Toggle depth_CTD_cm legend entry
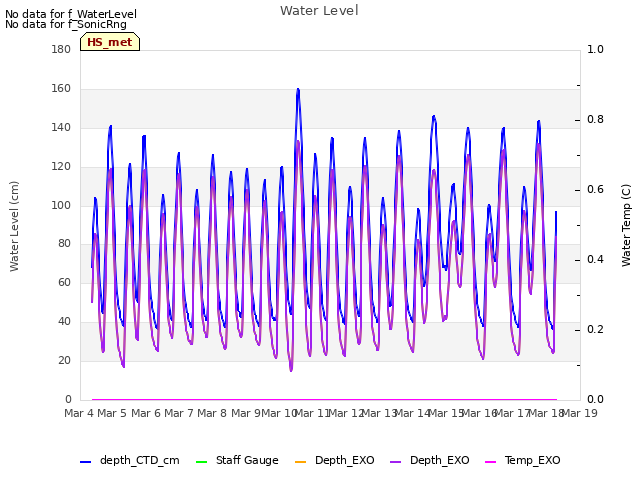Screen dimensions: 640x480 pos(130,461)
